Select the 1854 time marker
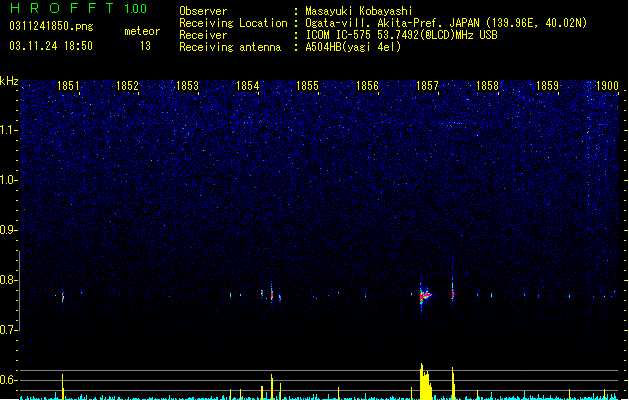Image resolution: width=629 pixels, height=400 pixels. click(x=248, y=85)
